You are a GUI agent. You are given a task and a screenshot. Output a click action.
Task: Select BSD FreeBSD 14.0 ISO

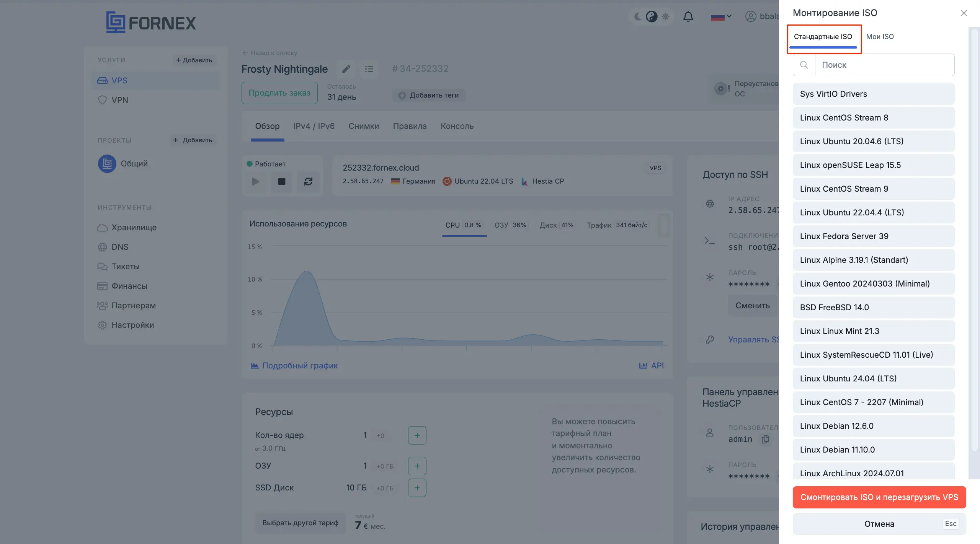(x=874, y=308)
